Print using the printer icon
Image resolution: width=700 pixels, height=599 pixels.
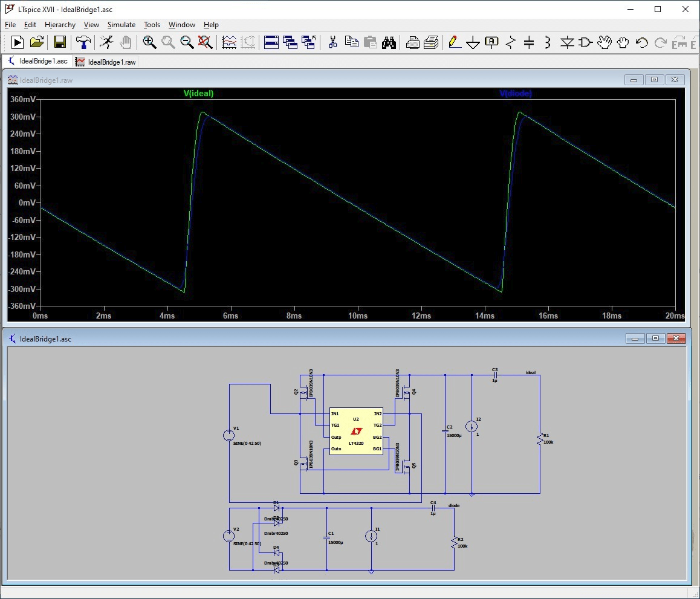point(431,42)
